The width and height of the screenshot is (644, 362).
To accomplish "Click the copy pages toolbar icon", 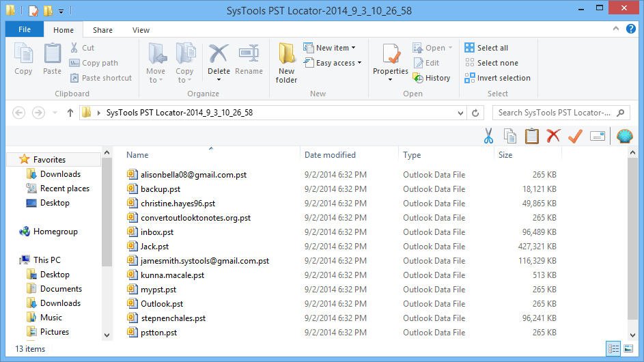I will pyautogui.click(x=510, y=136).
